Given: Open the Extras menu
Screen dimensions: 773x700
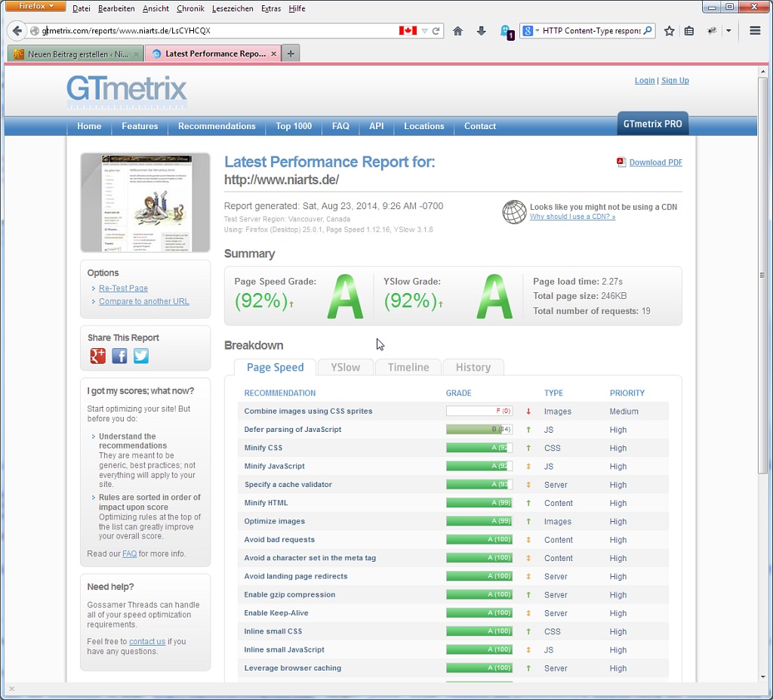Looking at the screenshot, I should tap(271, 8).
